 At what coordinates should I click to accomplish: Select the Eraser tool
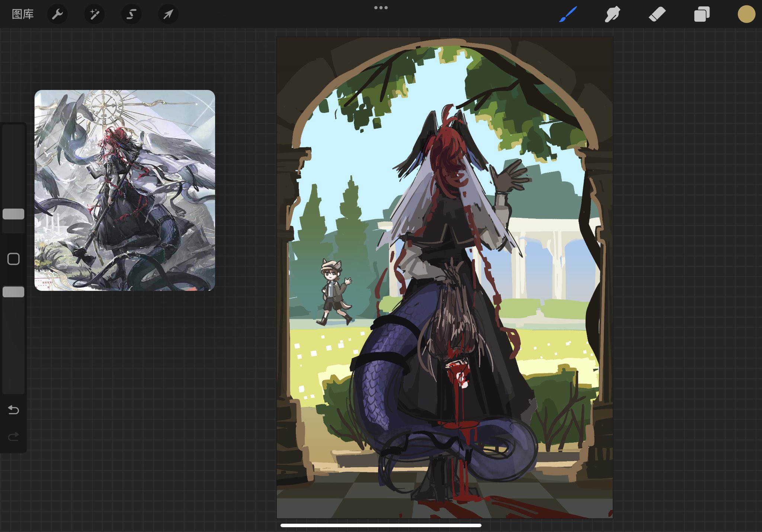(x=657, y=14)
